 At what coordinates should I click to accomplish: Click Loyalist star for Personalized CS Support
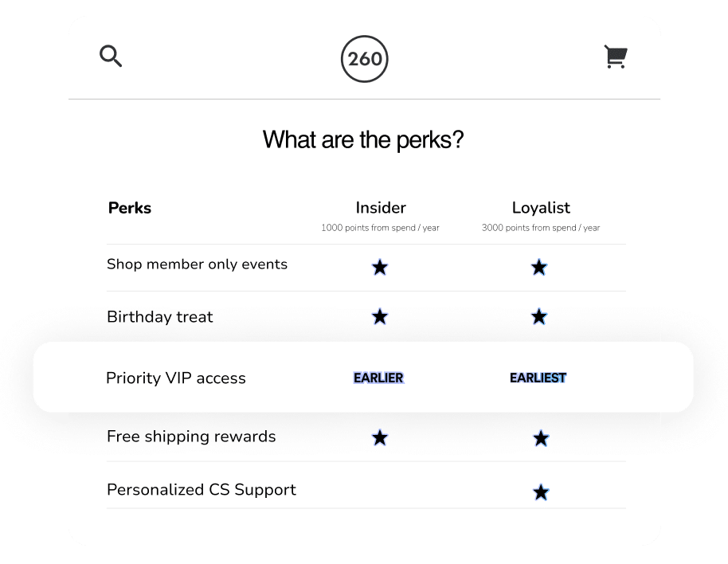click(541, 492)
